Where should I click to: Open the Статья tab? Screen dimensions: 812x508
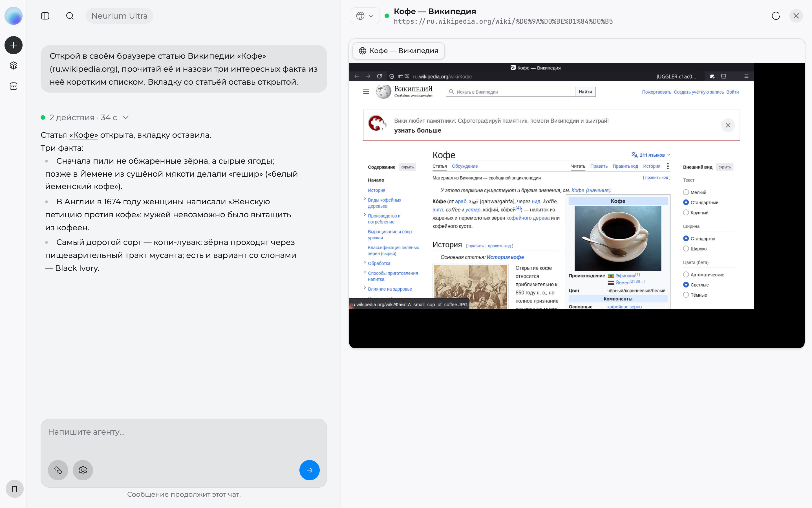[x=440, y=166]
